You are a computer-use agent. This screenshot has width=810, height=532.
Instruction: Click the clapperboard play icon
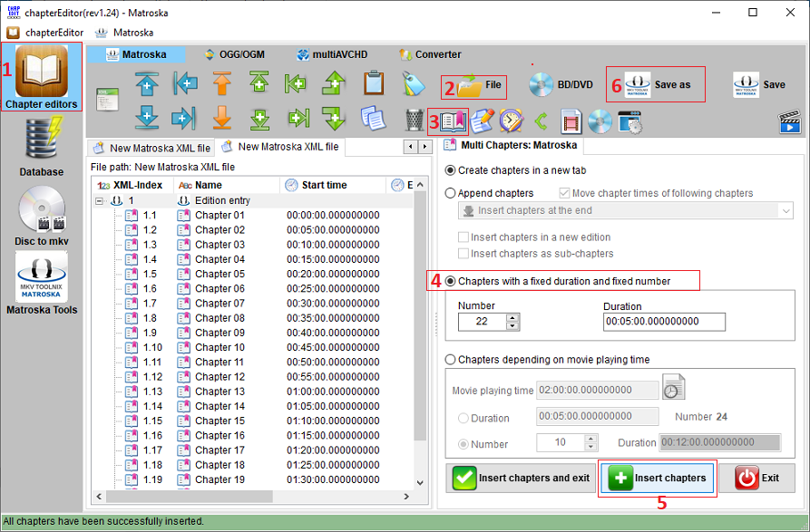790,121
